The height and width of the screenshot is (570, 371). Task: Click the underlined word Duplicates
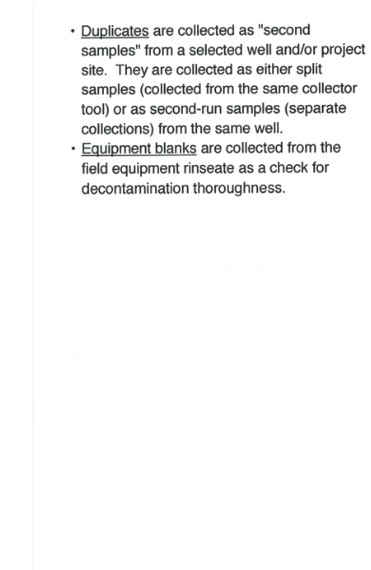tap(115, 31)
